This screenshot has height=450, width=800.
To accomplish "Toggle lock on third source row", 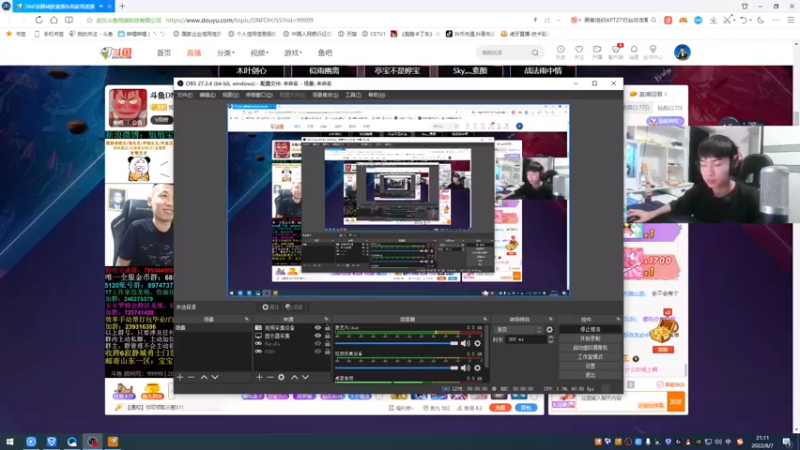I will pos(328,344).
